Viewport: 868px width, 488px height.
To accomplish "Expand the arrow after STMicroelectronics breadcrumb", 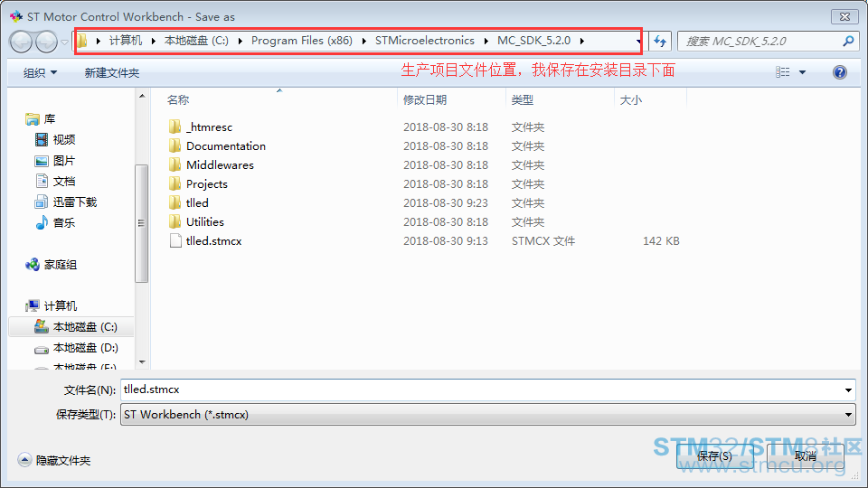I will point(486,41).
